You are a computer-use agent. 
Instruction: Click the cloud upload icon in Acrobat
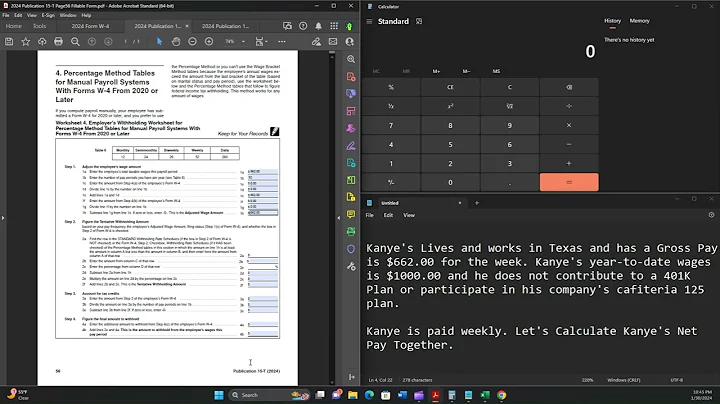42,42
